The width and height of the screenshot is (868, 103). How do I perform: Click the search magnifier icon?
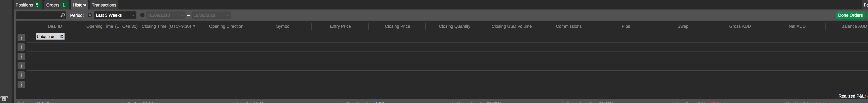point(62,15)
